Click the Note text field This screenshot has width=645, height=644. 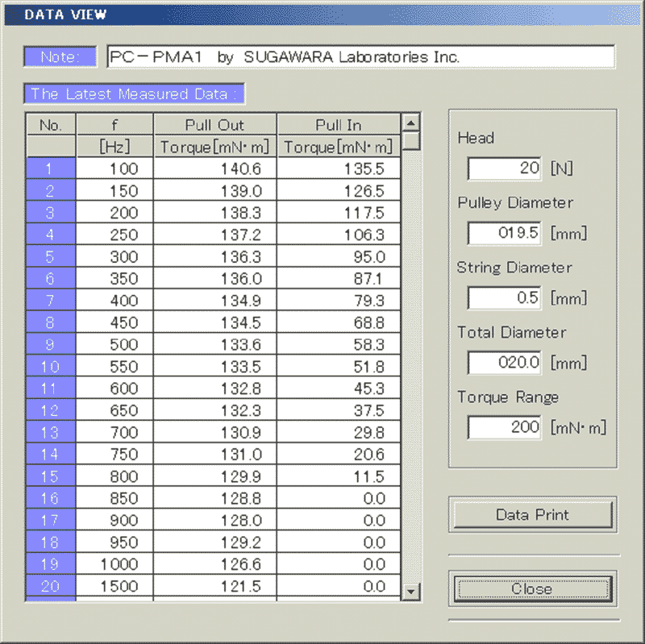[x=360, y=57]
